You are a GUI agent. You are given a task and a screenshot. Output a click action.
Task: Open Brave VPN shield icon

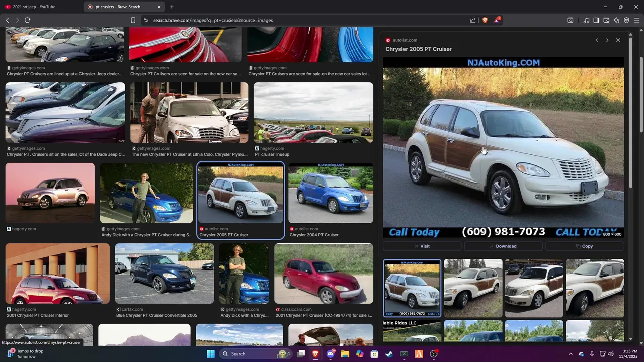tap(626, 20)
